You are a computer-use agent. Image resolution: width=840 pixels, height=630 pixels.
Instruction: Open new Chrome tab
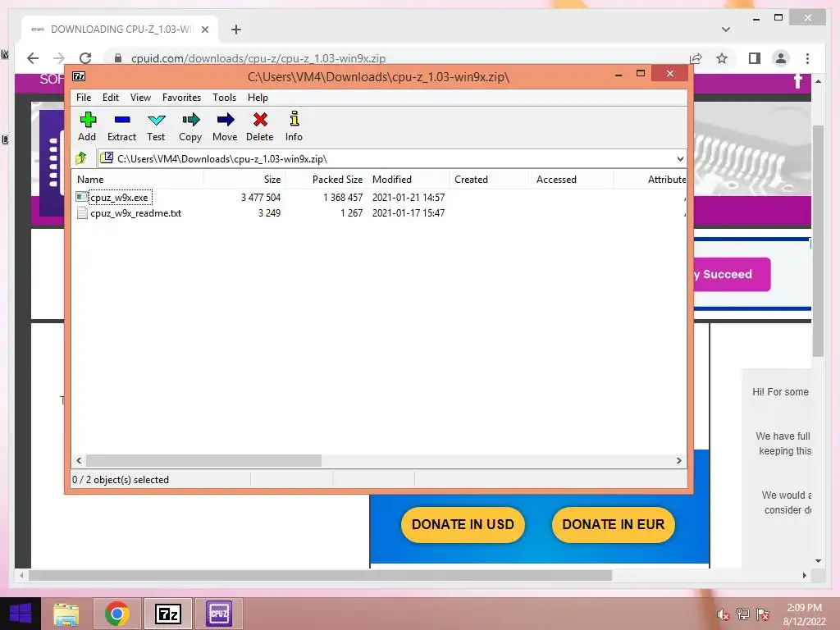(x=235, y=30)
